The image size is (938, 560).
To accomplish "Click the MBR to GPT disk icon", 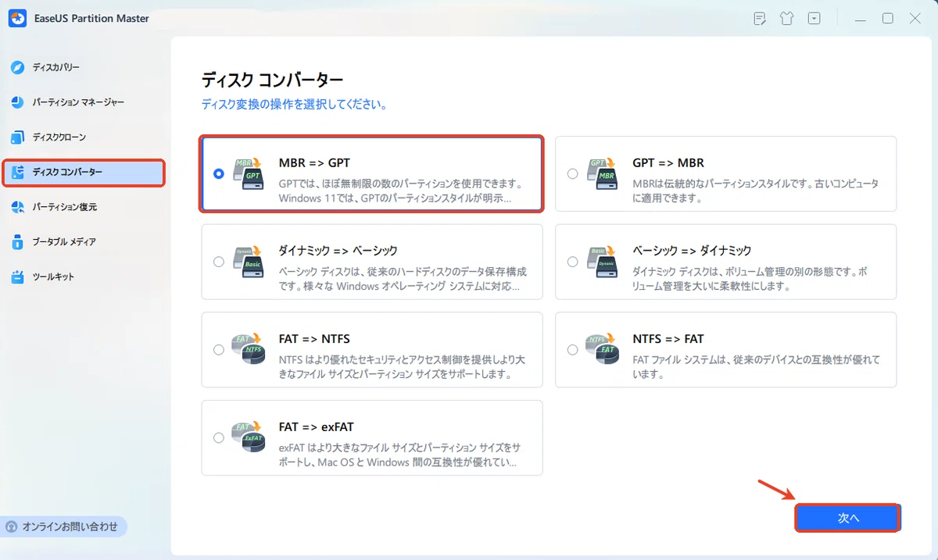I will pos(249,173).
